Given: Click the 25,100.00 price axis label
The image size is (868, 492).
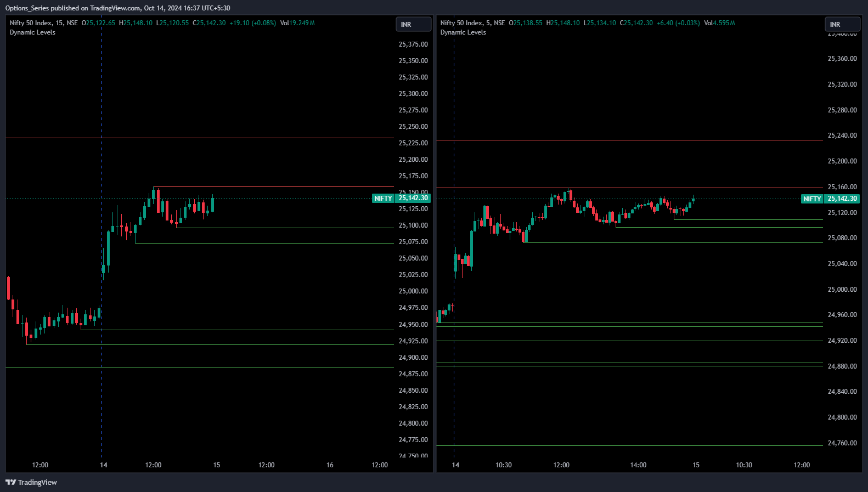Looking at the screenshot, I should coord(413,225).
